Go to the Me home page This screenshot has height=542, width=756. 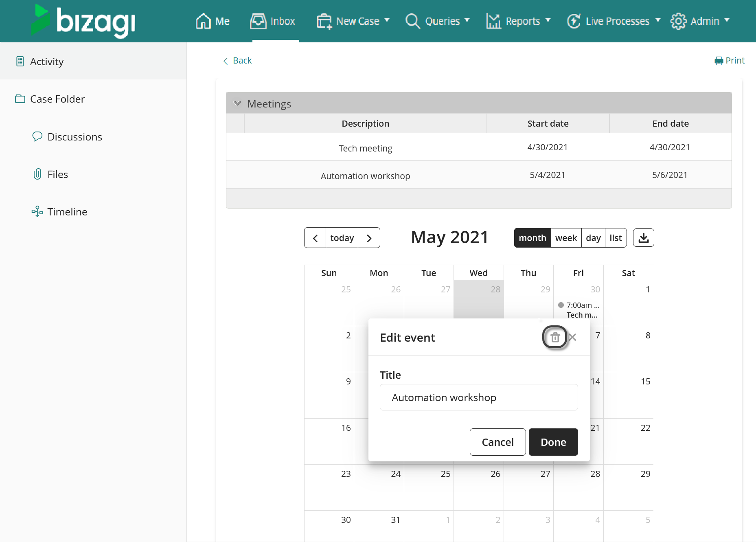(213, 21)
